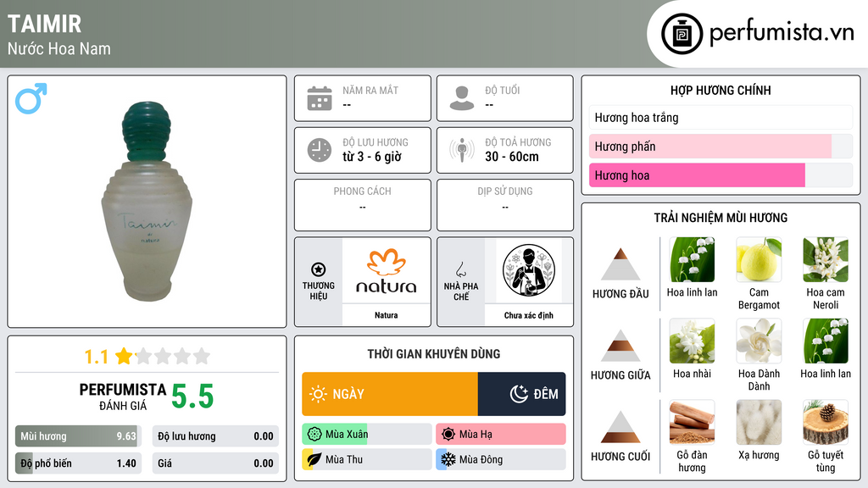
Task: Select Gỗ đàn hương note image
Action: pyautogui.click(x=692, y=422)
